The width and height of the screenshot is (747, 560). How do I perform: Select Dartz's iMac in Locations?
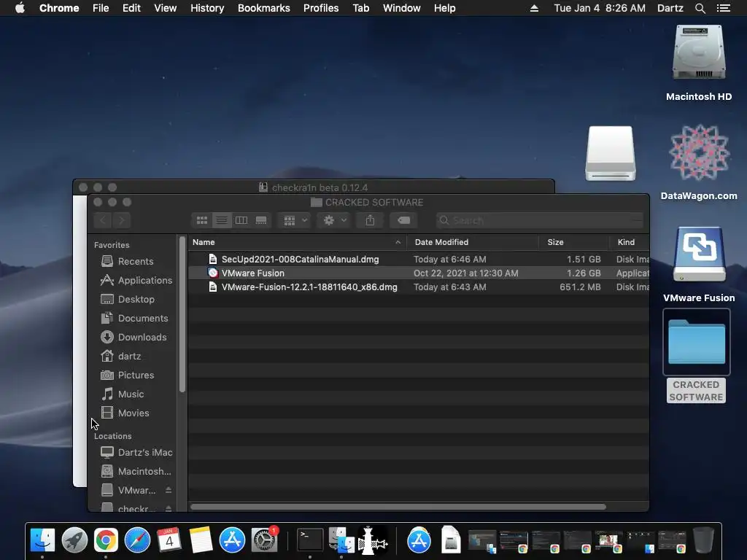pos(136,452)
